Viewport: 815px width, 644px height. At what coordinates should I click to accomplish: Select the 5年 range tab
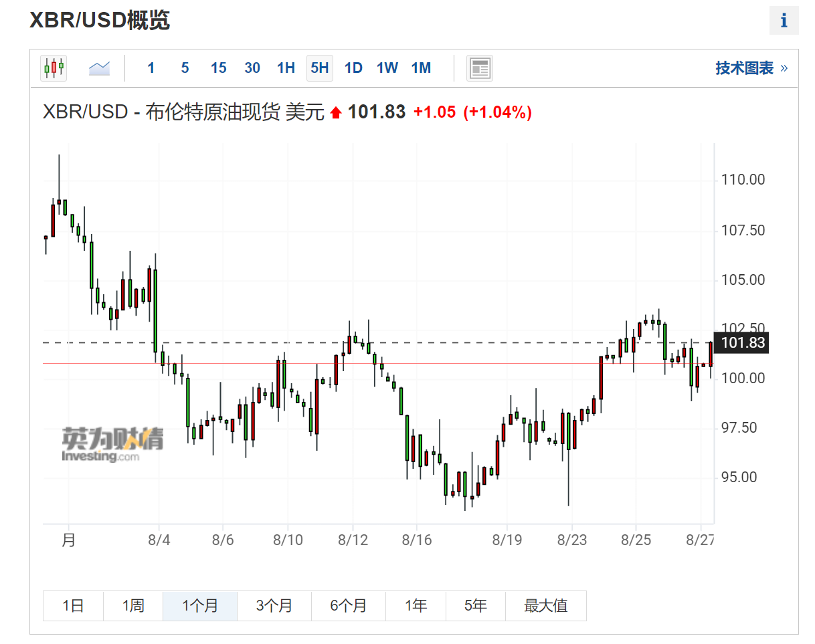click(x=476, y=606)
